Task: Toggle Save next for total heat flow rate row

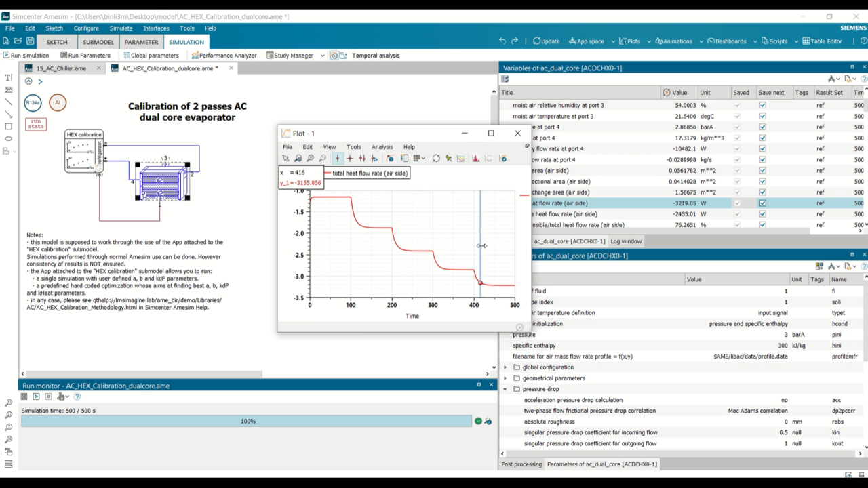Action: (763, 203)
